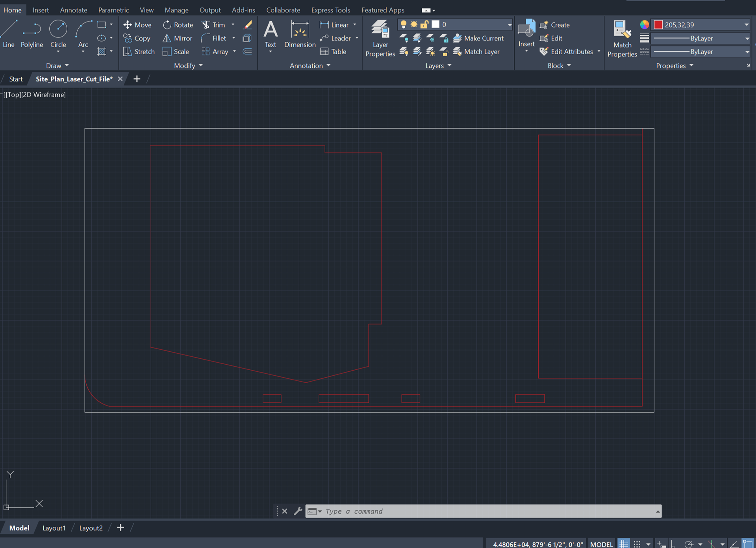Viewport: 756px width, 548px height.
Task: Open the Start file tab
Action: coord(16,79)
